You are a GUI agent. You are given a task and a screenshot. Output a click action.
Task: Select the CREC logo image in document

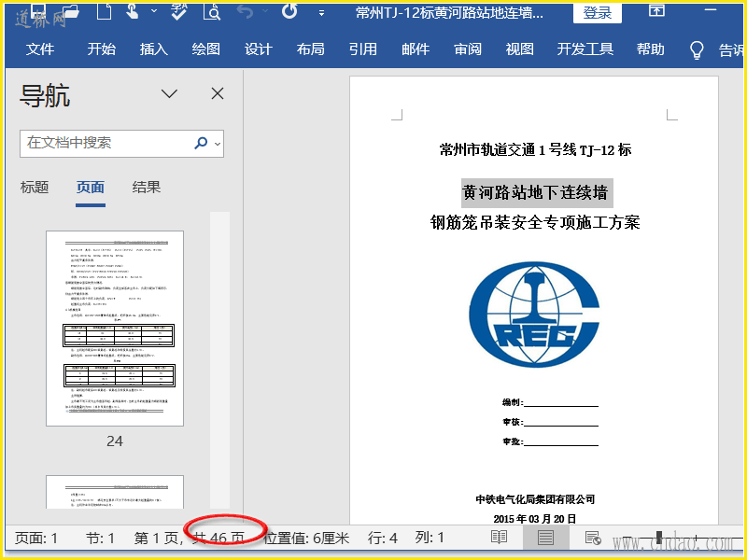534,315
